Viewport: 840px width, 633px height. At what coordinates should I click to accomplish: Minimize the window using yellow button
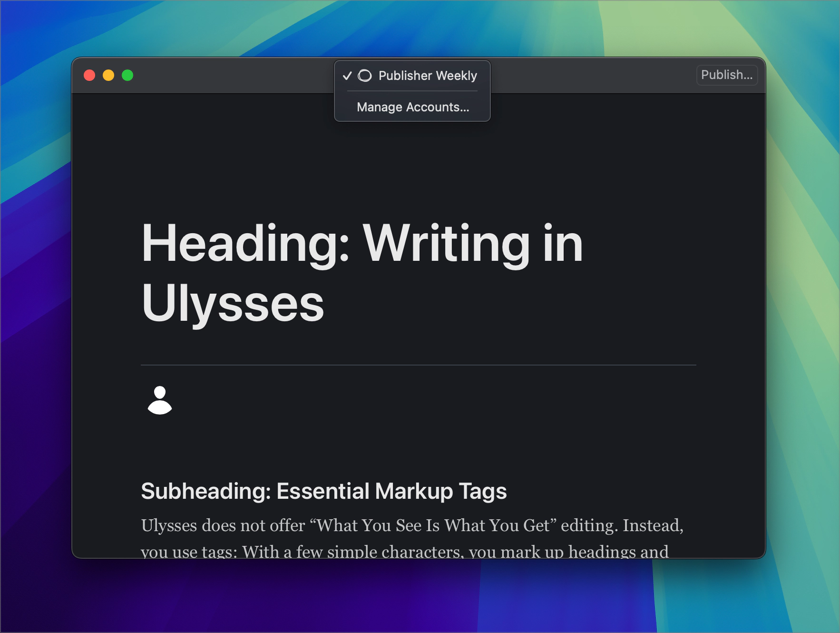[108, 75]
